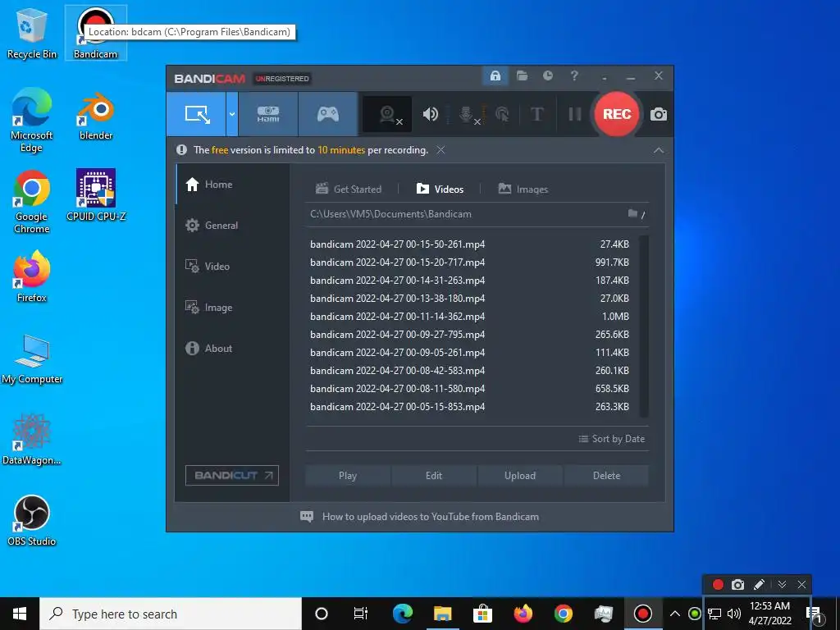Open the About section in sidebar
Image resolution: width=840 pixels, height=630 pixels.
[232, 348]
